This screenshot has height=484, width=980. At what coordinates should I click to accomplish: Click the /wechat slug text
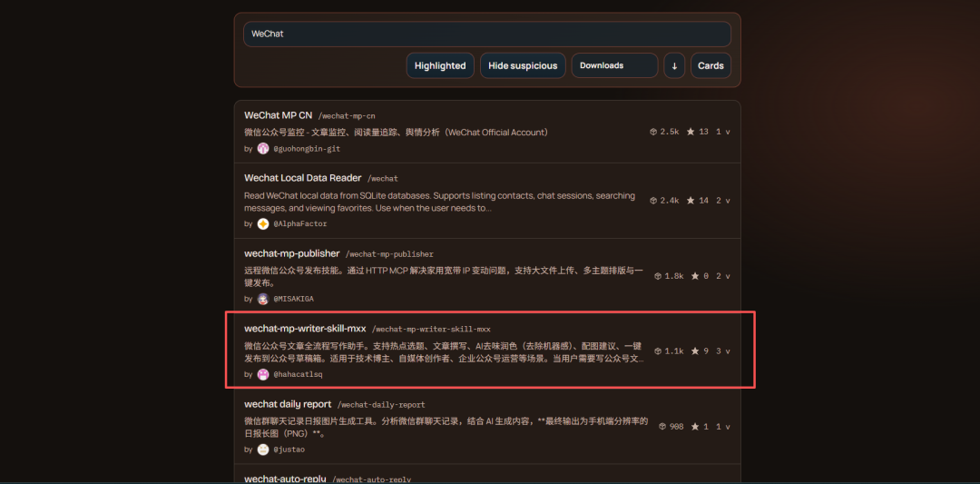383,179
